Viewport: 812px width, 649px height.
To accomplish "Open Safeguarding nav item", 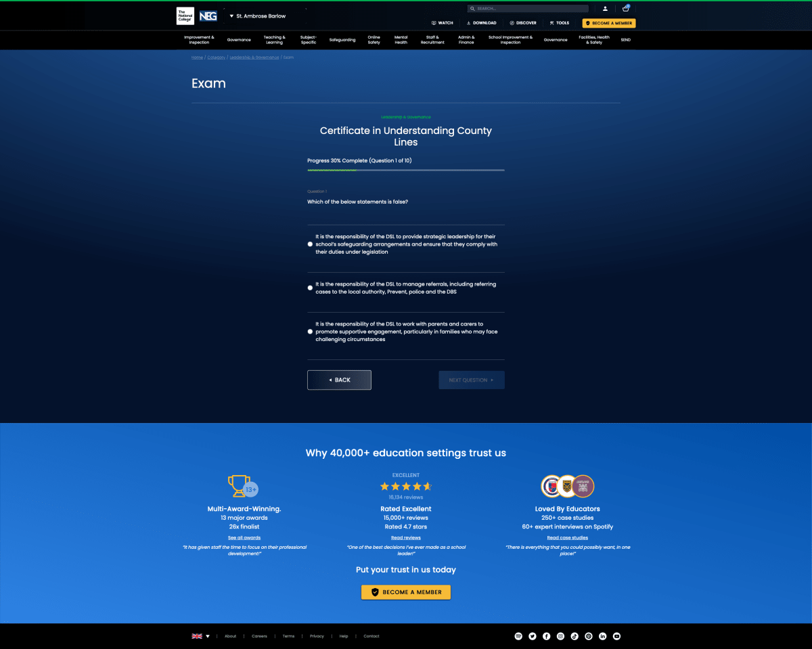I will tap(342, 40).
